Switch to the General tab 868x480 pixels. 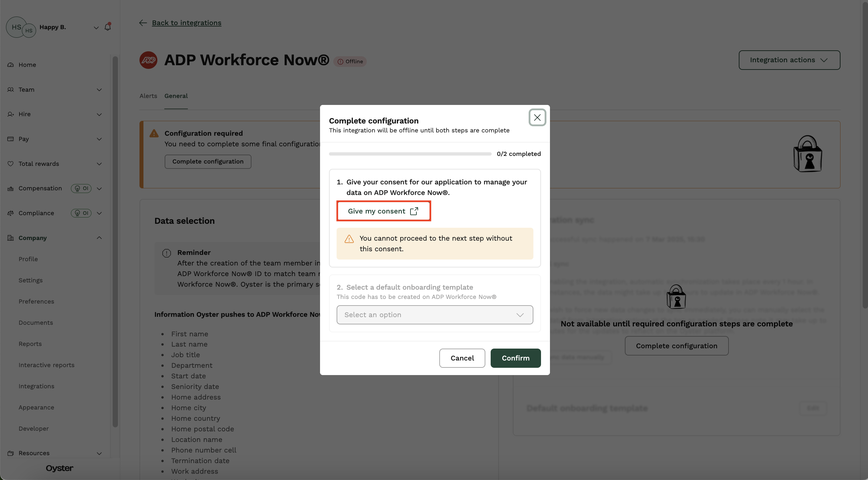tap(176, 96)
